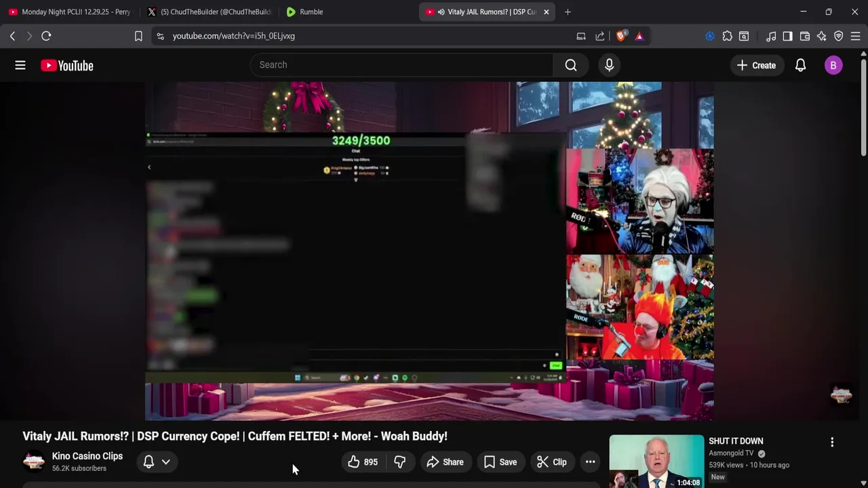Click the YouTube search magnifier button
Screen dimensions: 868x488
click(x=571, y=65)
